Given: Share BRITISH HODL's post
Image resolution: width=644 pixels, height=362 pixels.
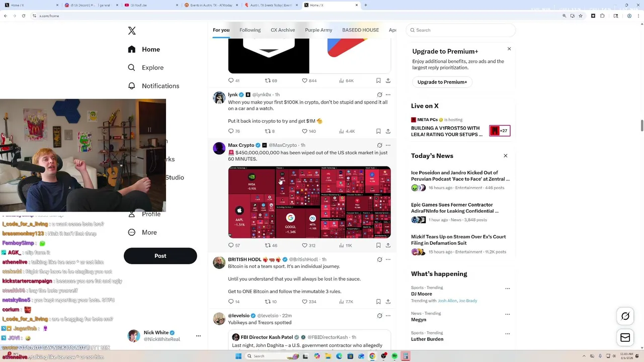Looking at the screenshot, I should tap(388, 302).
